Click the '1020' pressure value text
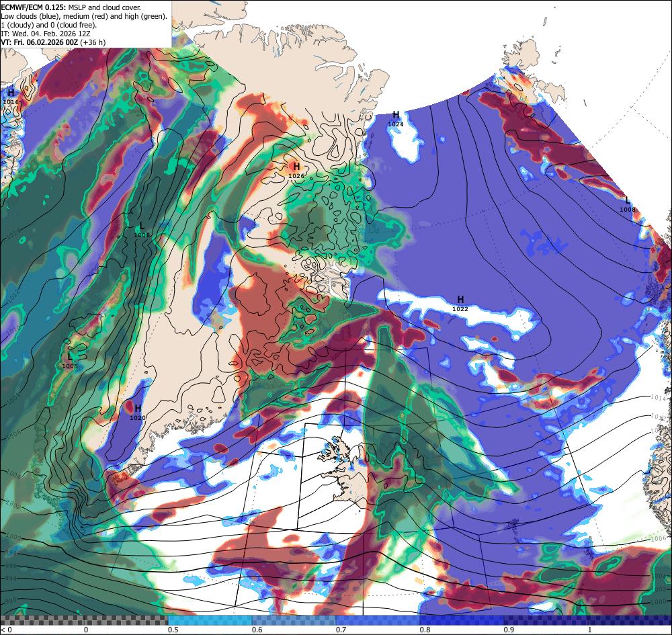 (138, 418)
